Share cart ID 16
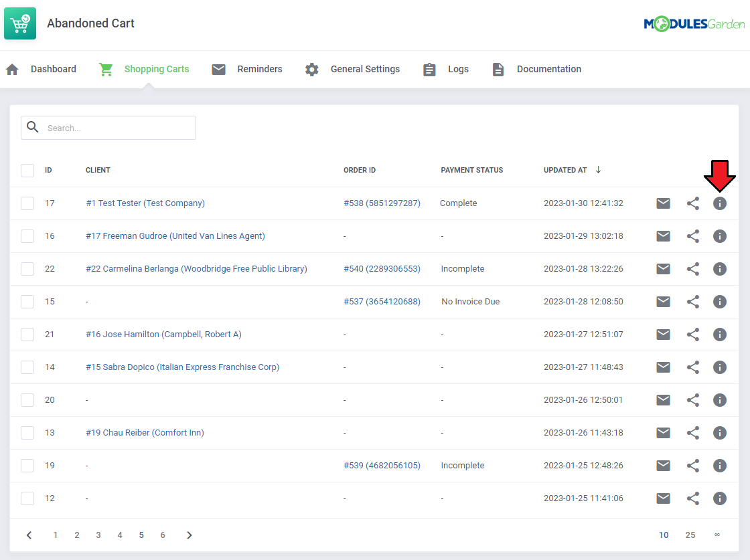Screen dimensions: 750x560 (693, 236)
